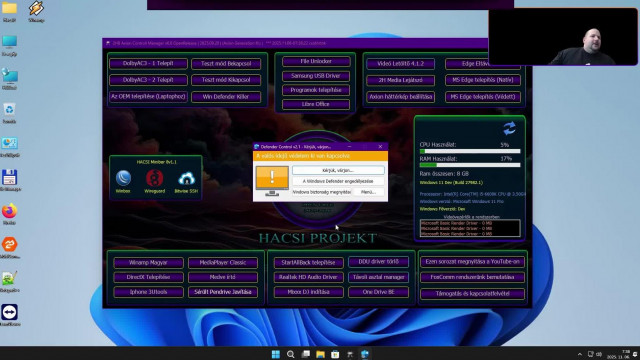The height and width of the screenshot is (360, 640).
Task: Click the CPU Használat progress bar
Action: 470,151
